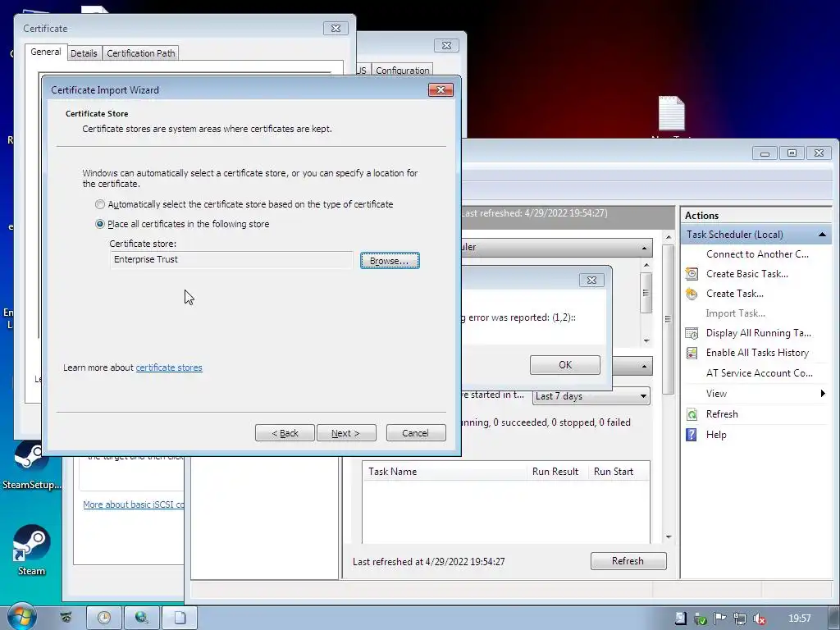The image size is (840, 630).
Task: Open the certificate stores help link
Action: click(169, 367)
